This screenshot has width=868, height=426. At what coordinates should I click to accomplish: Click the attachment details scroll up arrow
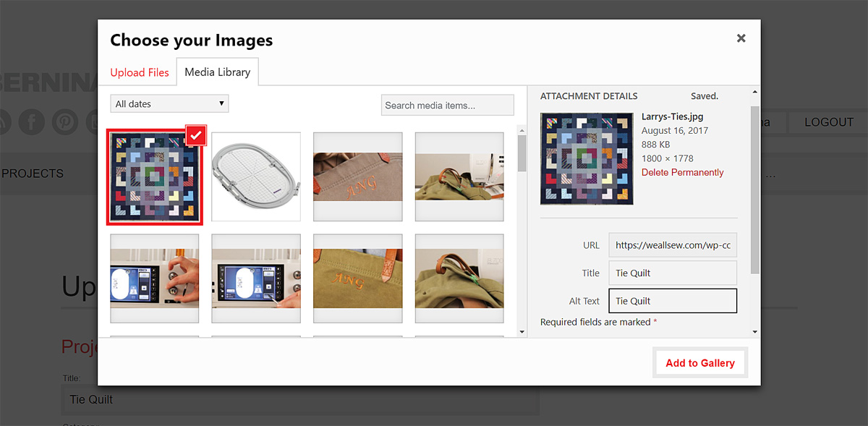tap(755, 93)
